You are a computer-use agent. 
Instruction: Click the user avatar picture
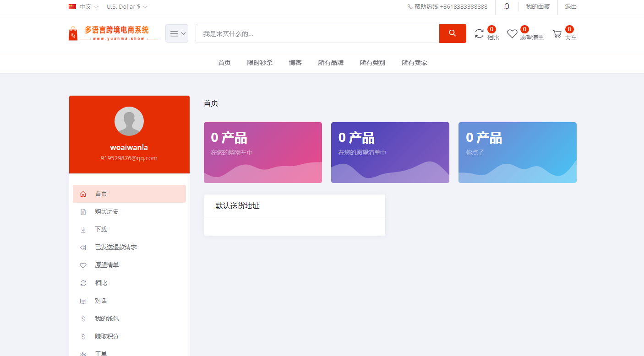[129, 121]
